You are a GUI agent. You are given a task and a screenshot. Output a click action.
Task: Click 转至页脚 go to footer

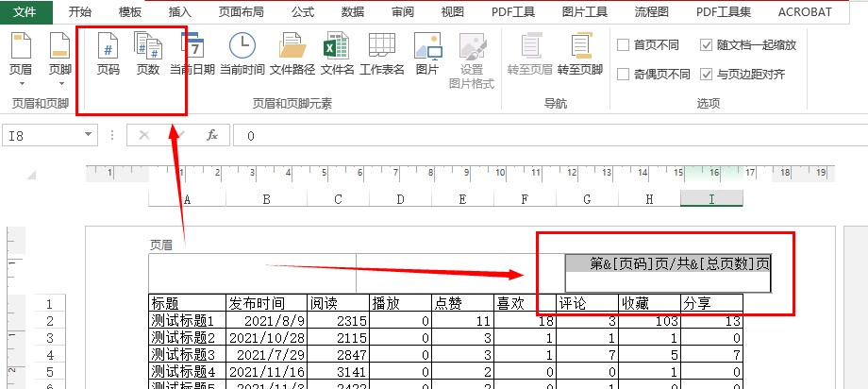(579, 55)
